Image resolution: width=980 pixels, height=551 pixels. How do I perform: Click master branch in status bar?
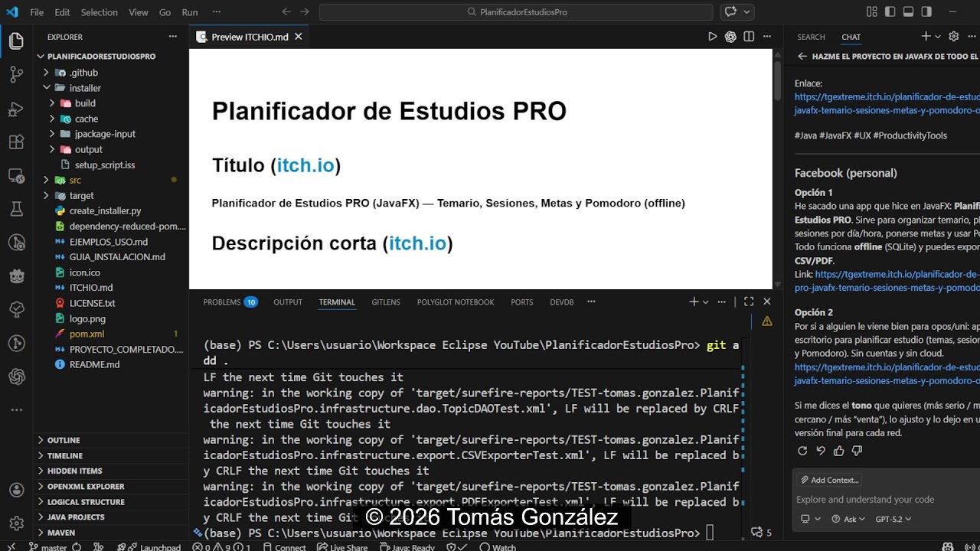(x=48, y=546)
